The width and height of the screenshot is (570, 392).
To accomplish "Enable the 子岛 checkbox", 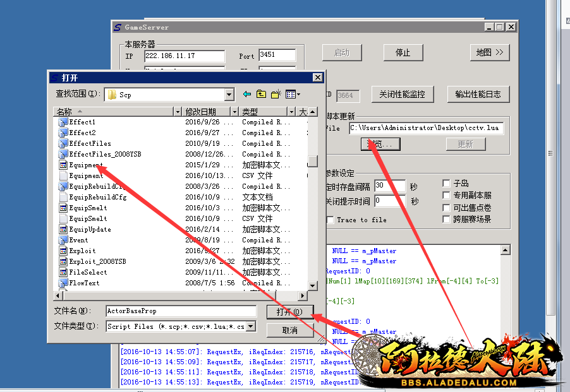I will pos(447,183).
